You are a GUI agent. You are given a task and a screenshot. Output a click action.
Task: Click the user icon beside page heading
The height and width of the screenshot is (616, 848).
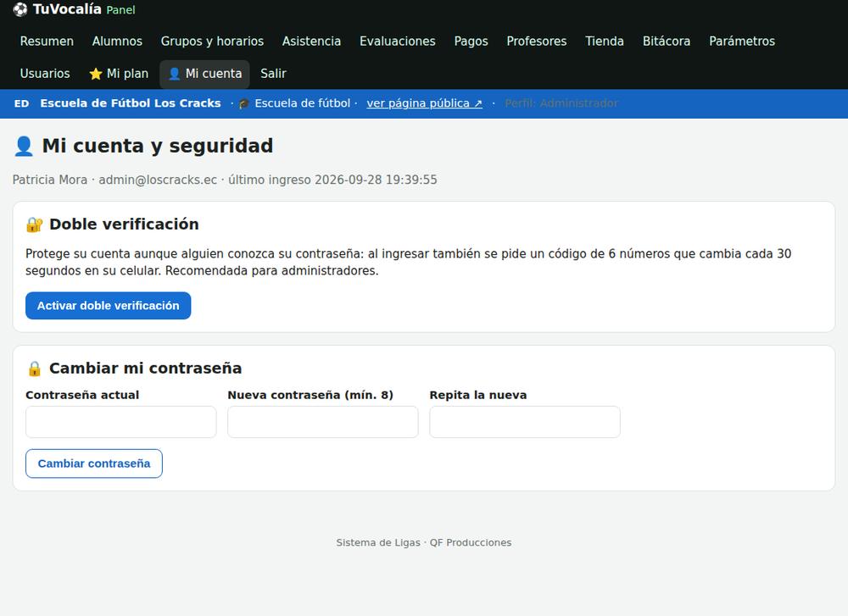click(24, 146)
